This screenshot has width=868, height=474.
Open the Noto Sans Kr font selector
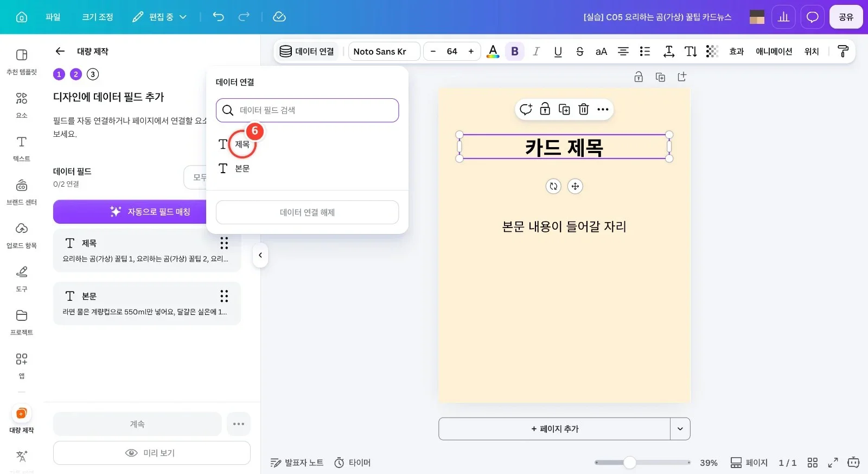tap(384, 52)
